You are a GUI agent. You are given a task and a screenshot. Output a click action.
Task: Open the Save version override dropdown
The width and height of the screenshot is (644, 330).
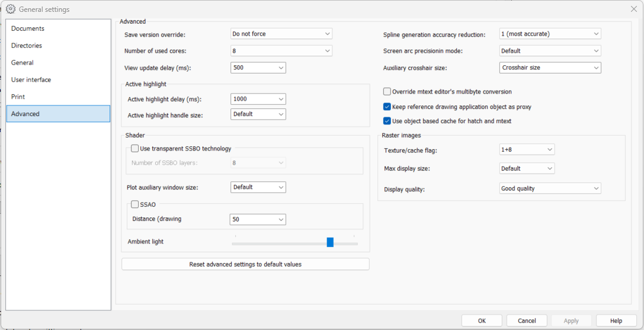(281, 34)
